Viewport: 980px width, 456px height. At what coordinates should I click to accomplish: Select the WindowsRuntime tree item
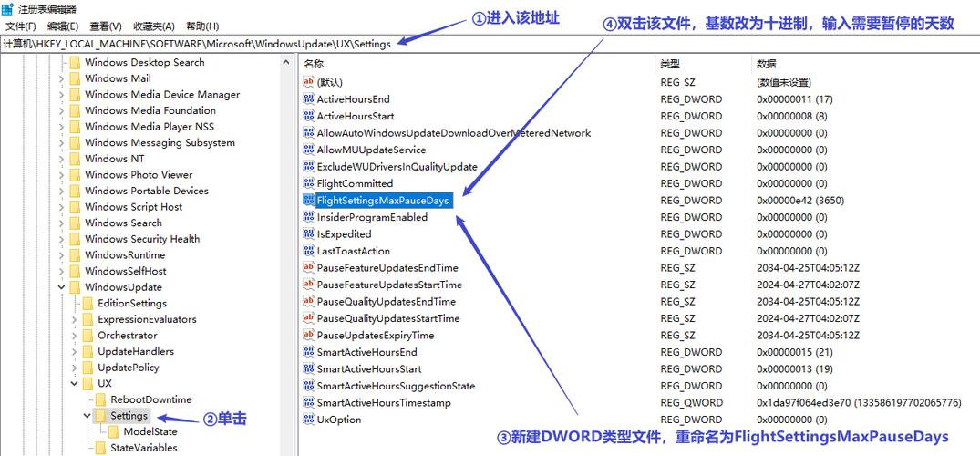coord(125,255)
